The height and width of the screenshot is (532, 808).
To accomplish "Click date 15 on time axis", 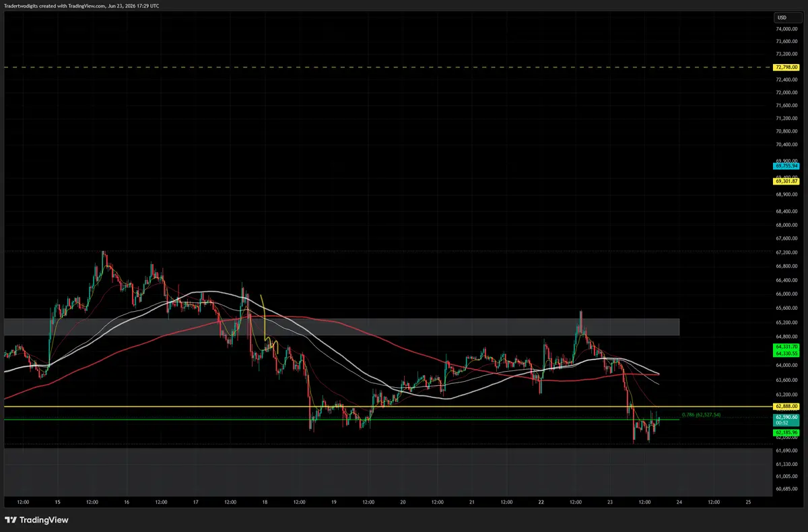I will tap(57, 502).
